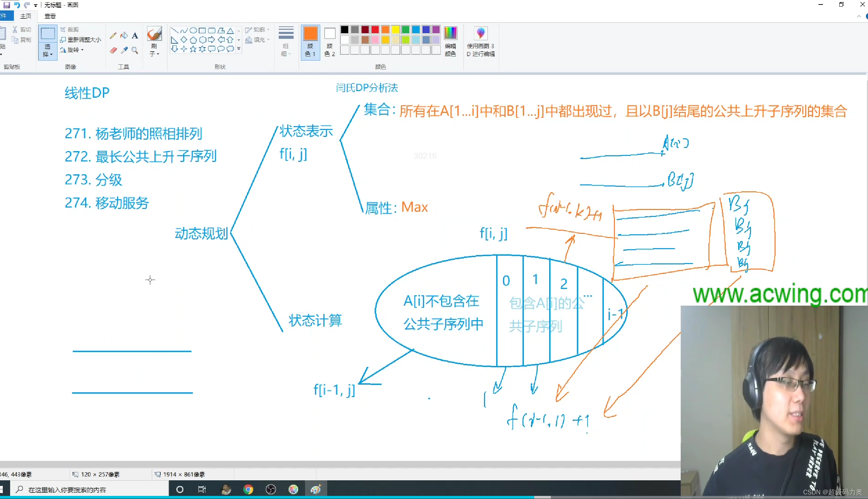Choose the red color swatch
This screenshot has width=868, height=499.
[375, 30]
